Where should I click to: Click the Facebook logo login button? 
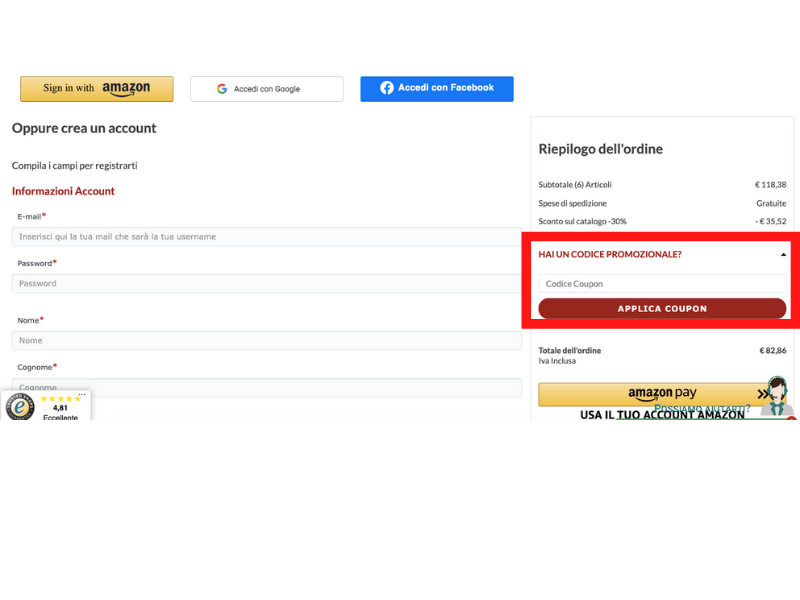coord(437,88)
